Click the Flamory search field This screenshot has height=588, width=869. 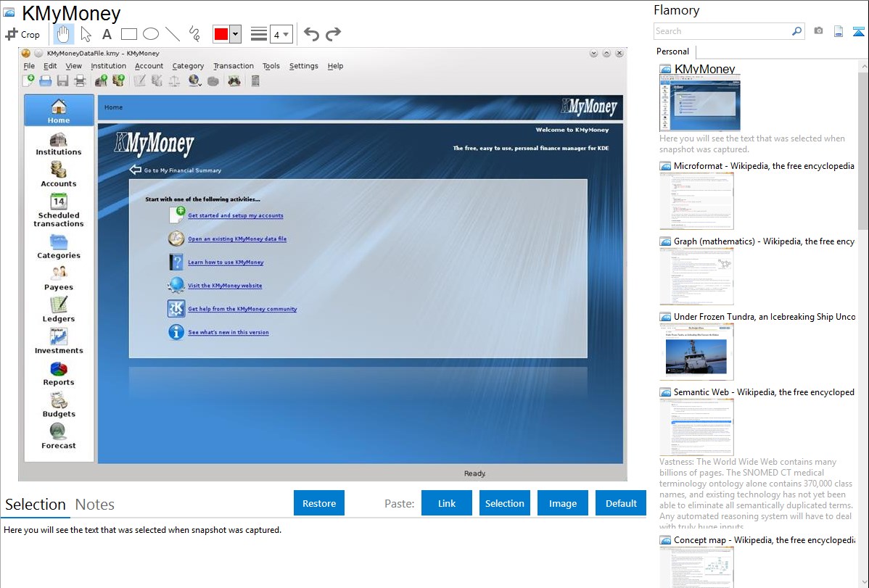(x=722, y=31)
